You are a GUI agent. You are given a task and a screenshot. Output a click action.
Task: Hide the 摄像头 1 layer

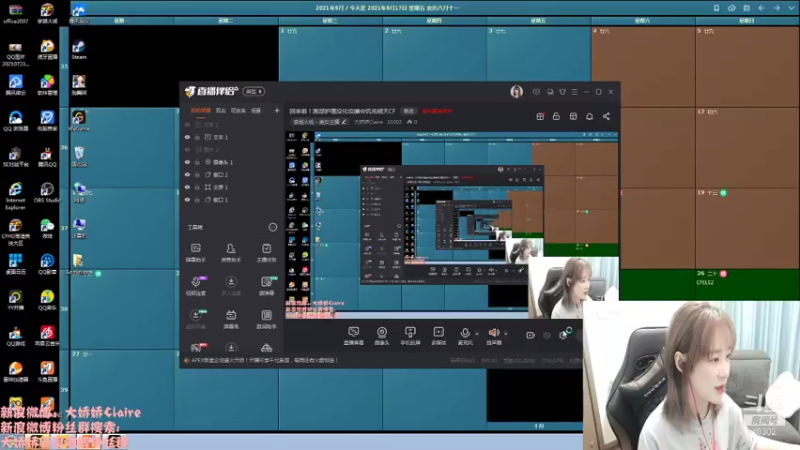click(x=187, y=162)
